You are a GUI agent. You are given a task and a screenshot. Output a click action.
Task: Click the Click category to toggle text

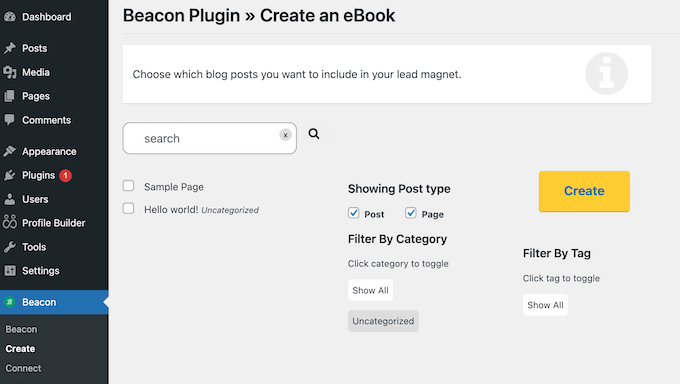tap(398, 264)
